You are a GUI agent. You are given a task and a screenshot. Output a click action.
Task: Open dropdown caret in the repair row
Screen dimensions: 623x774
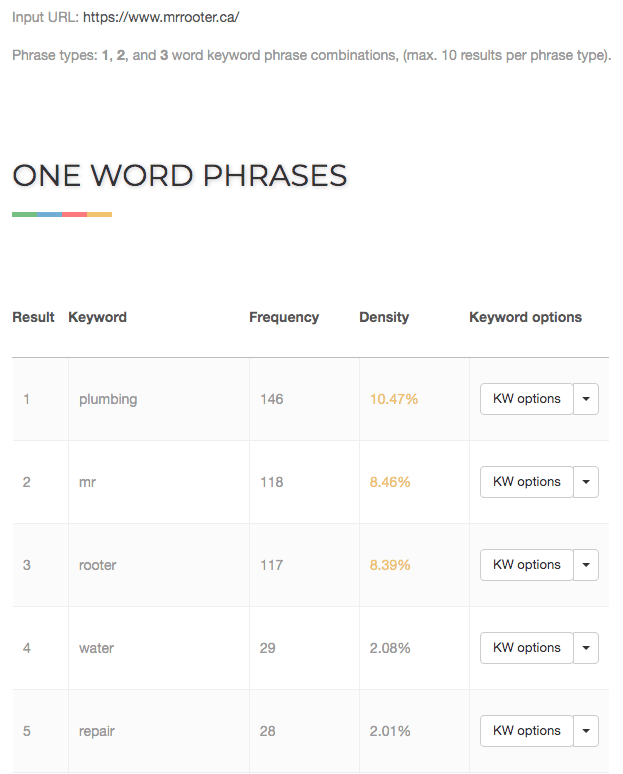[x=586, y=731]
